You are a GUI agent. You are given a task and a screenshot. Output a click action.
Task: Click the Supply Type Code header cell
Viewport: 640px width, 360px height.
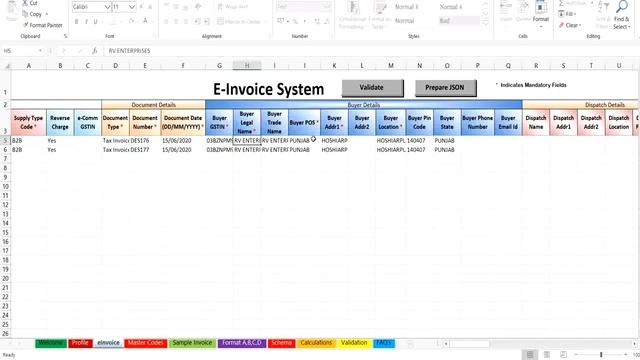tap(28, 122)
